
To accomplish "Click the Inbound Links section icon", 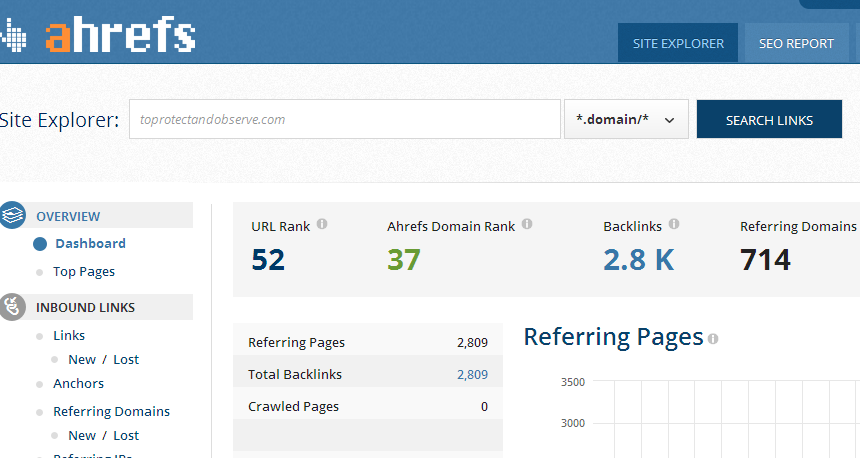I will [x=12, y=307].
